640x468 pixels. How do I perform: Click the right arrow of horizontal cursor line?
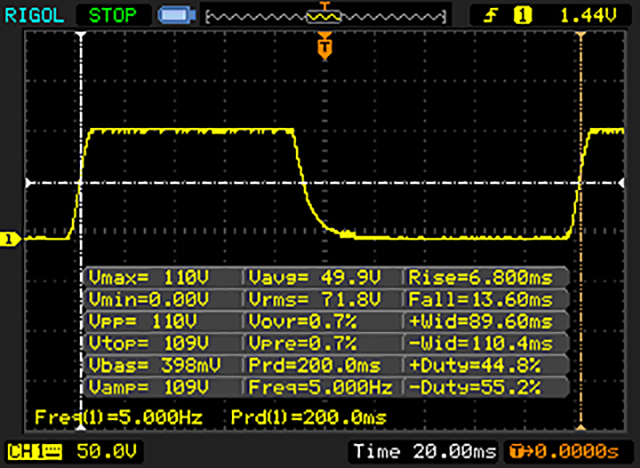pyautogui.click(x=621, y=183)
